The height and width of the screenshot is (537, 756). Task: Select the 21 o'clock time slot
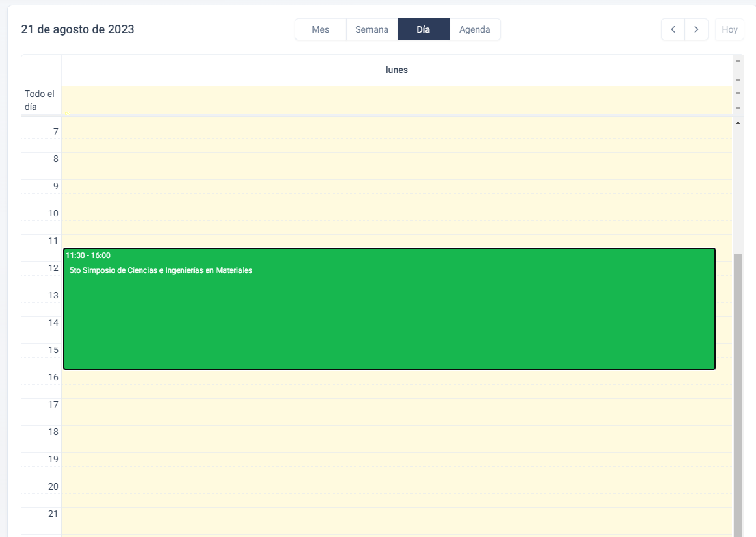click(x=396, y=514)
